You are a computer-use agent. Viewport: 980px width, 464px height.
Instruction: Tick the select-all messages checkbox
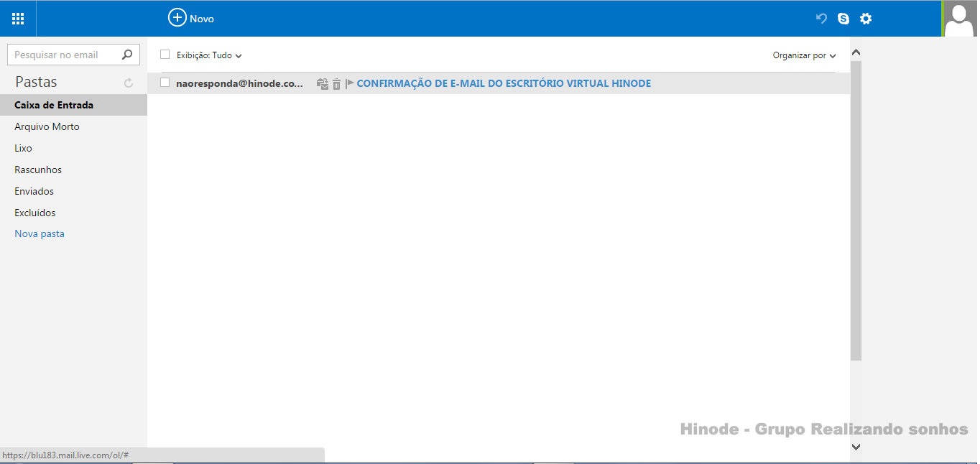click(x=165, y=55)
